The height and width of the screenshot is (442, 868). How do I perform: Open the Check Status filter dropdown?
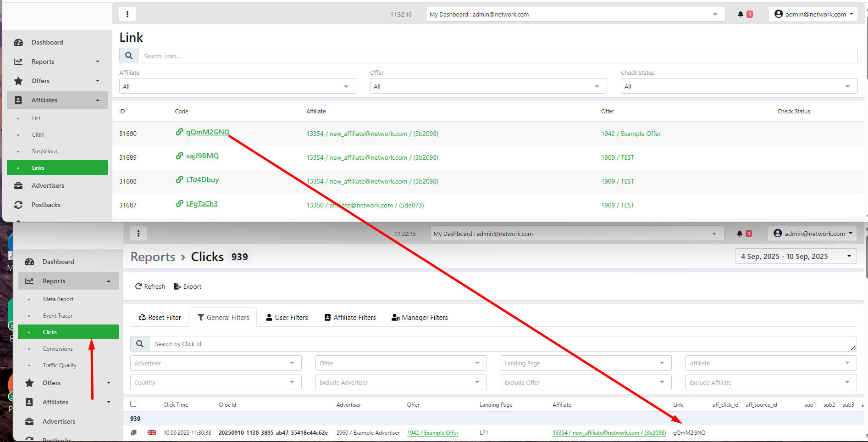[738, 86]
